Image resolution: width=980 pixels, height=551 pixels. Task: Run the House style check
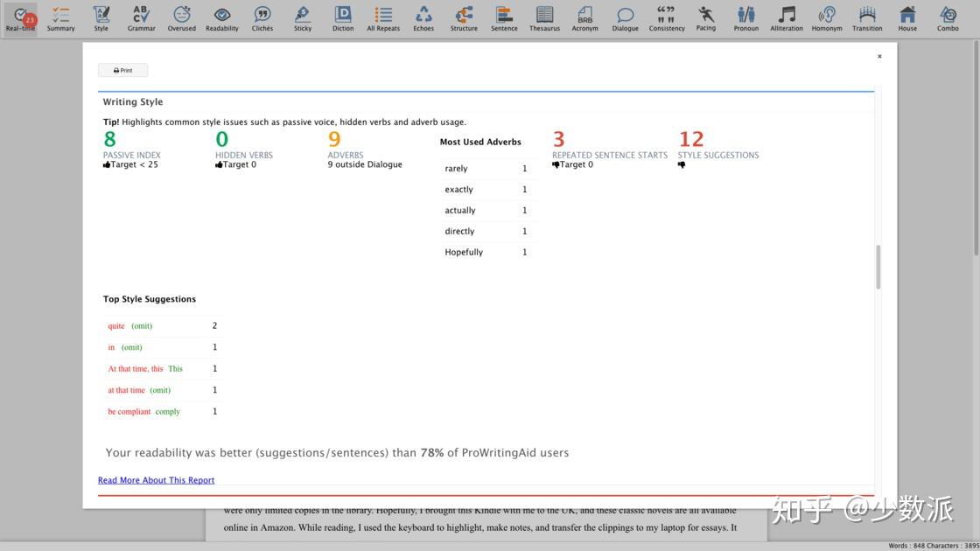(906, 18)
